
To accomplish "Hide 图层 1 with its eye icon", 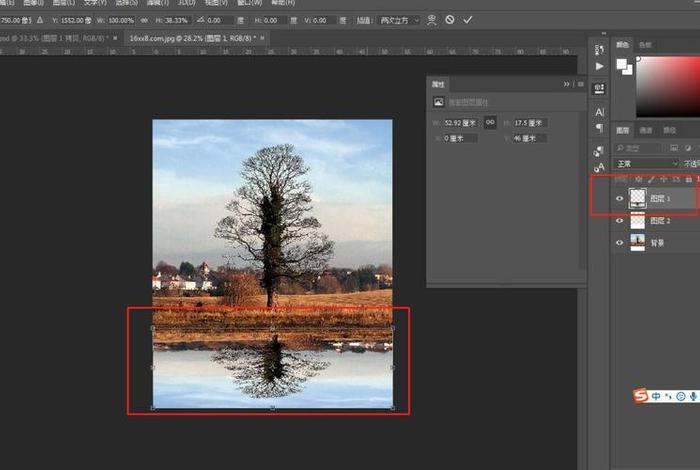I will 619,199.
